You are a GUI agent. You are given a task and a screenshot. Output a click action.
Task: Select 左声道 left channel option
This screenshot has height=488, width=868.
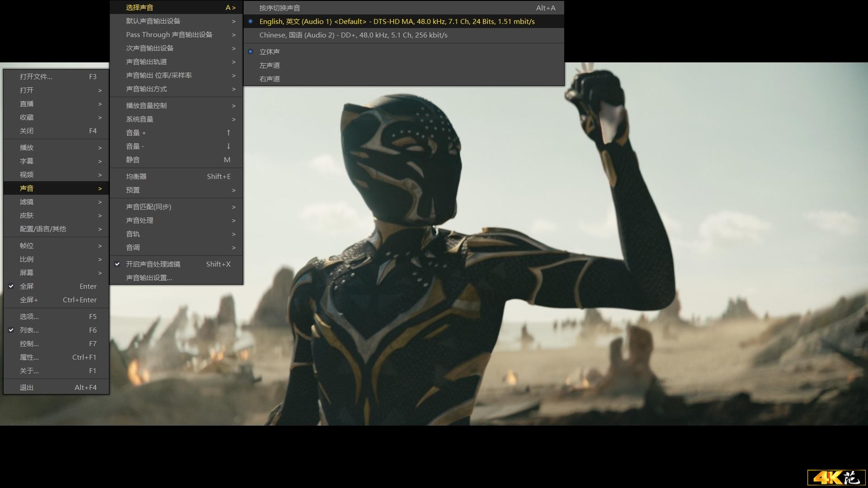tap(404, 65)
